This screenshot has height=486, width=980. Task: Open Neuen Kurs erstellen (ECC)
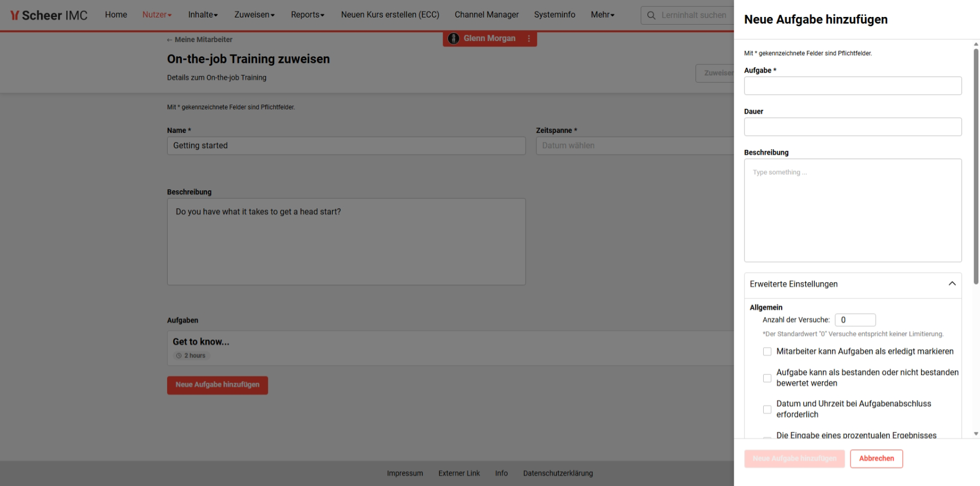coord(390,15)
